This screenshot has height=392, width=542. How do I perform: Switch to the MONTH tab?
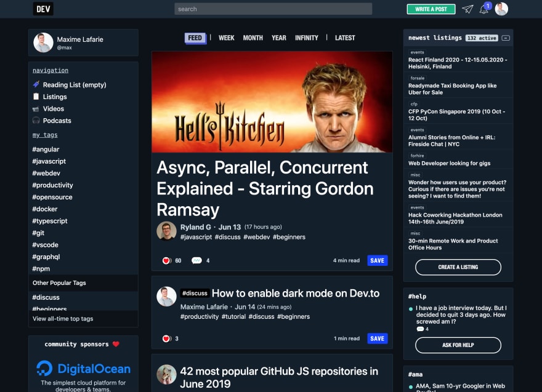[253, 38]
